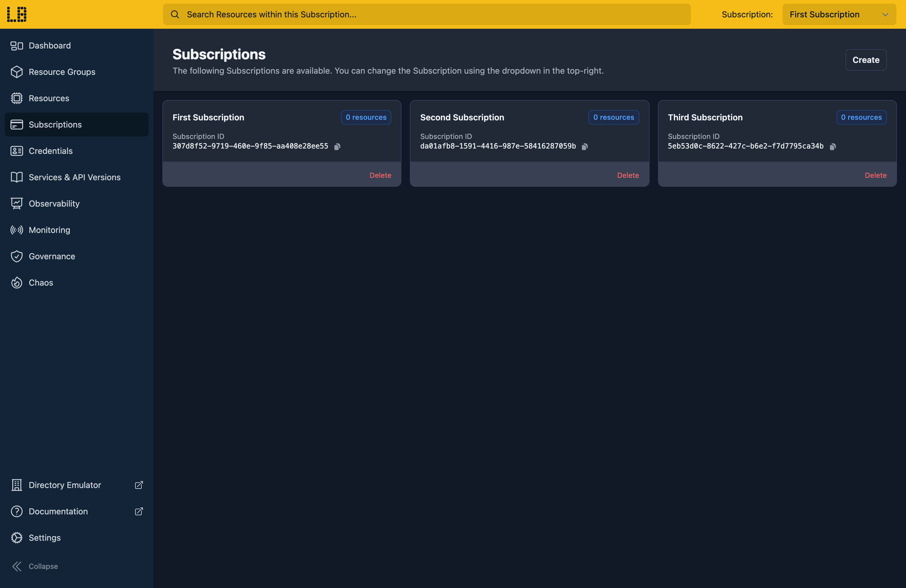Delete the Second Subscription
Image resolution: width=906 pixels, height=588 pixels.
pos(628,175)
